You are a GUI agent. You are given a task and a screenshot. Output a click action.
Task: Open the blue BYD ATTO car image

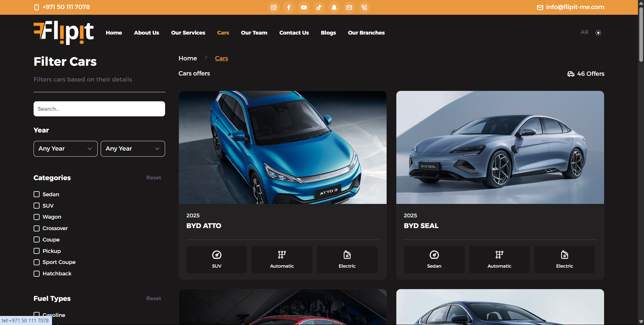click(283, 147)
